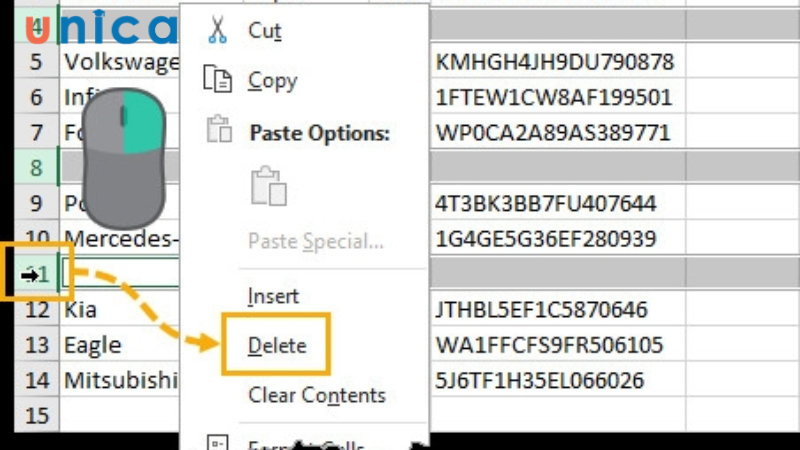Click the Format Cells icon

click(x=217, y=442)
